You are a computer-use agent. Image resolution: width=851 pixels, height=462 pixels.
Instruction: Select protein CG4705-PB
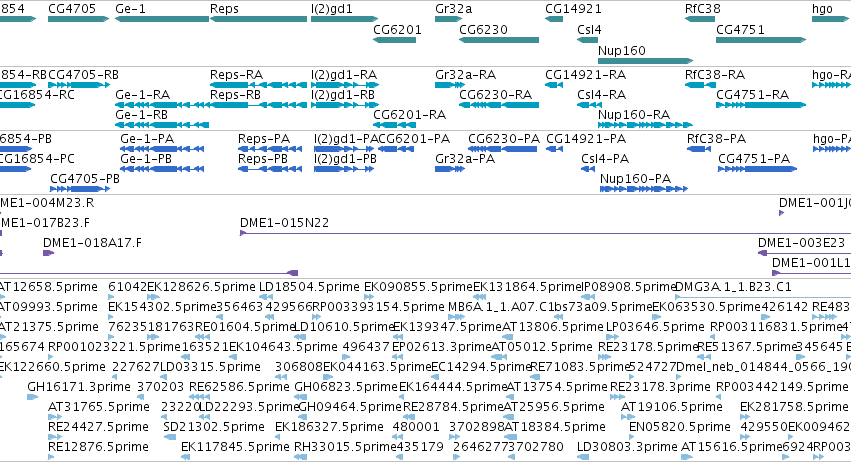pos(80,189)
